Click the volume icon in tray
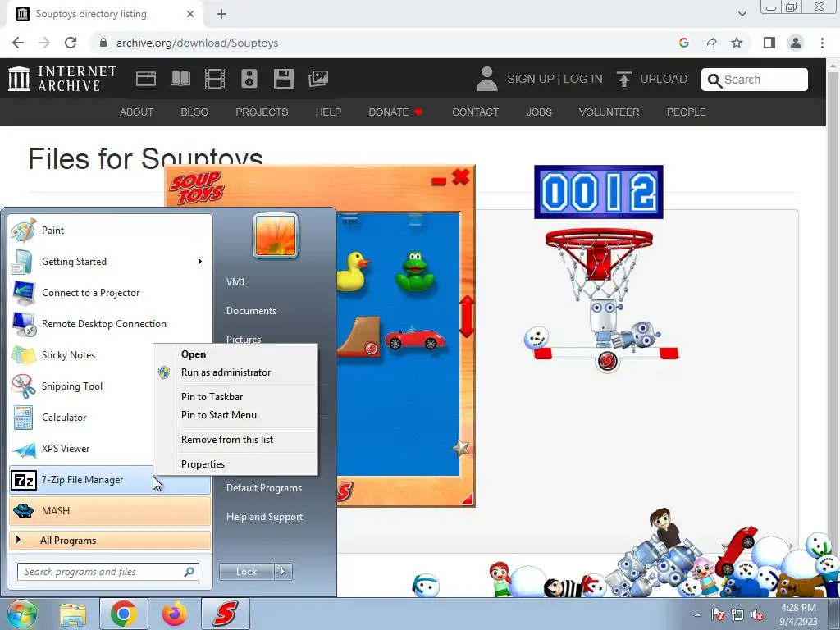The width and height of the screenshot is (840, 630). [x=757, y=615]
